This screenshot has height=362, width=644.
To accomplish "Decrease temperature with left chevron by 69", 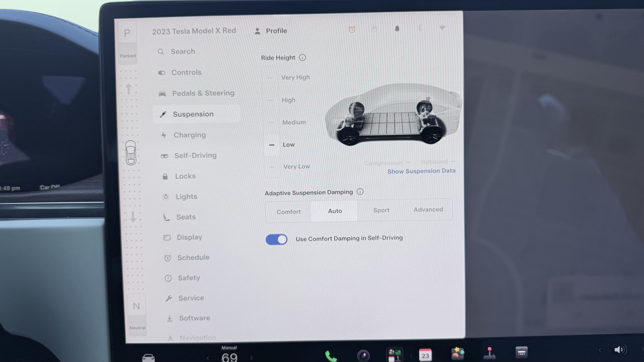I will point(208,358).
